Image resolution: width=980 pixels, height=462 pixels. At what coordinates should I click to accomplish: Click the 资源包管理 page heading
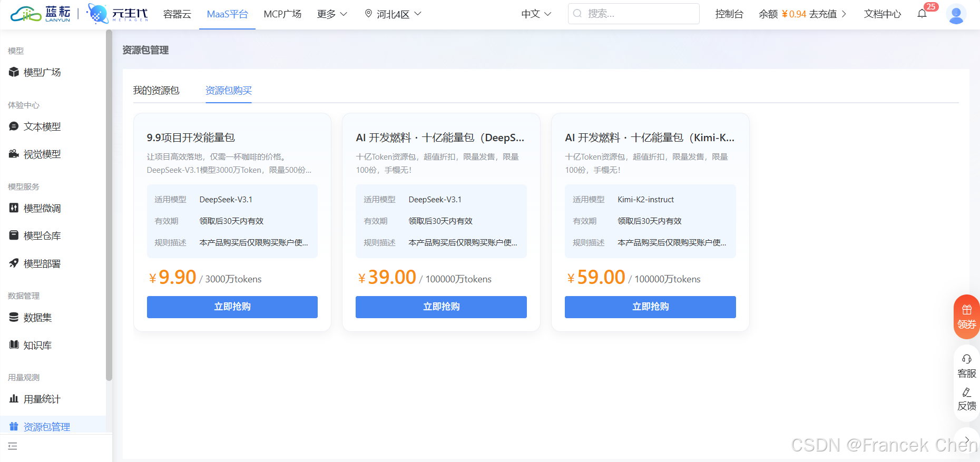tap(145, 50)
